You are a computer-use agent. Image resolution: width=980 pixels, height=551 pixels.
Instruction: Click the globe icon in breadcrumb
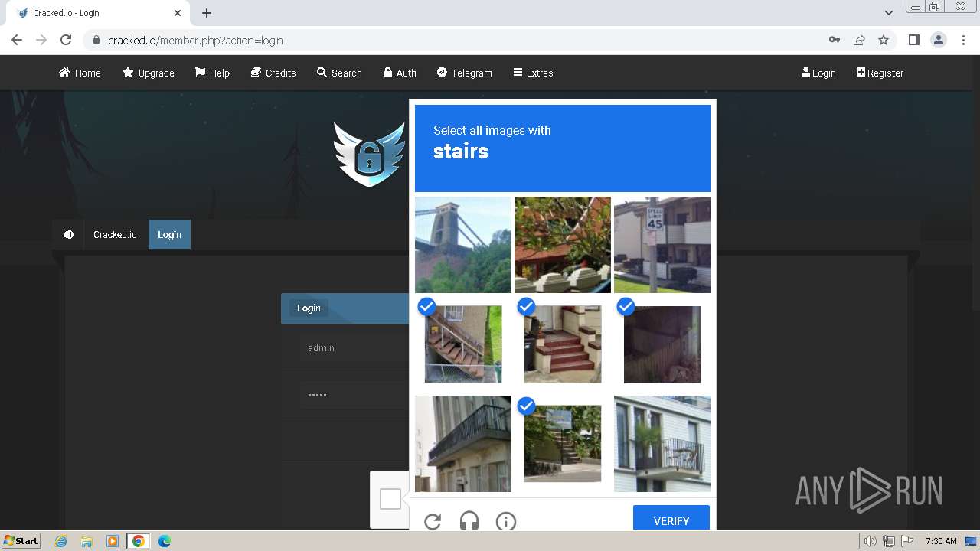69,234
